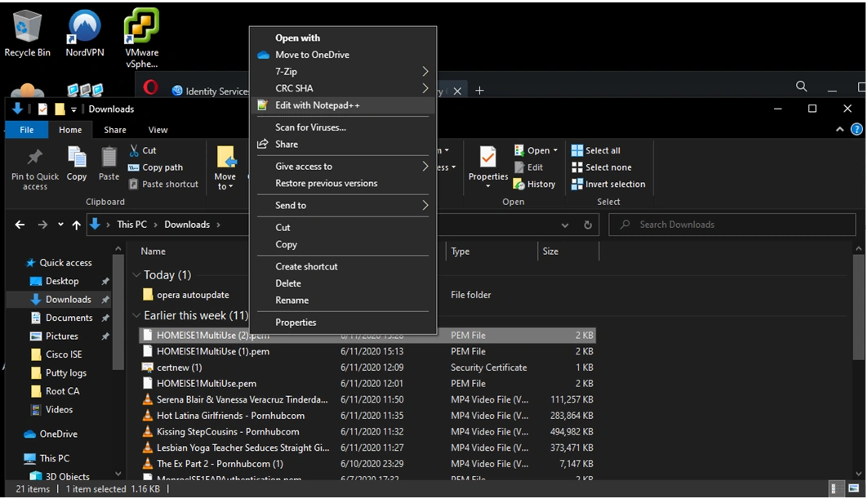Click the Pin to Quick access icon
Viewport: 868px width, 499px height.
(35, 158)
